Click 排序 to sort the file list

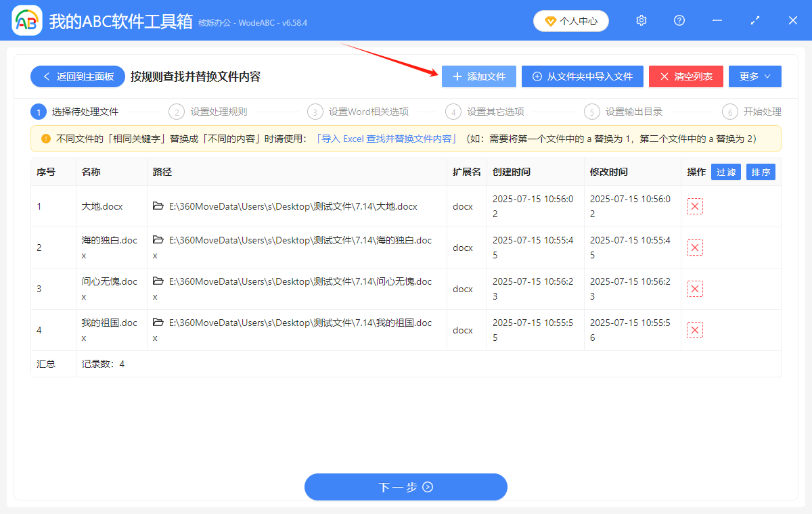pyautogui.click(x=761, y=172)
